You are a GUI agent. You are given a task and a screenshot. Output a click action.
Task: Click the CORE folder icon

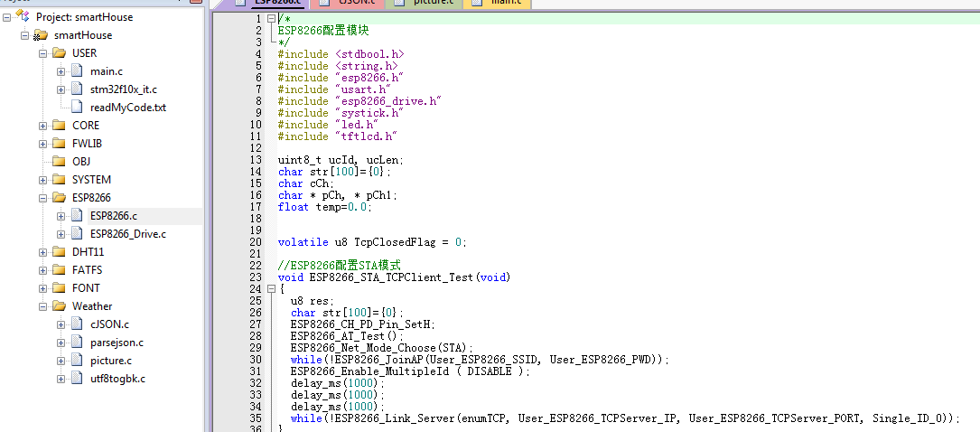click(x=59, y=126)
